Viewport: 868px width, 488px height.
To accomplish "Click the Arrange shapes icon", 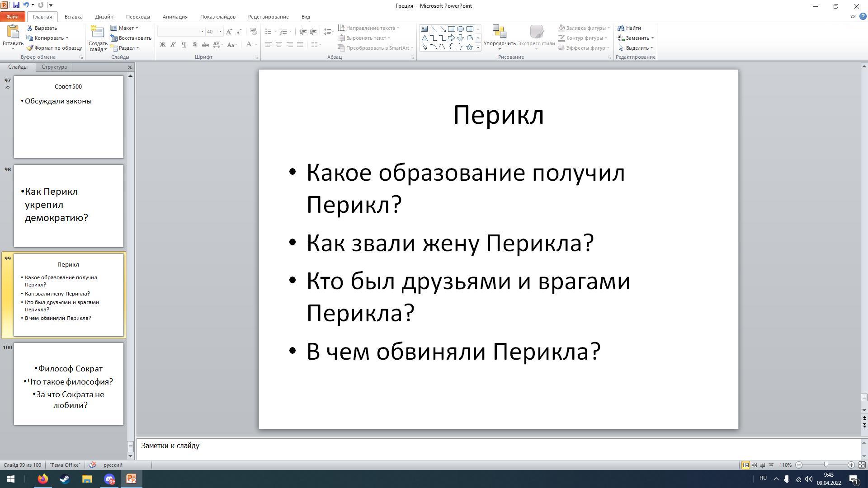I will tap(499, 33).
